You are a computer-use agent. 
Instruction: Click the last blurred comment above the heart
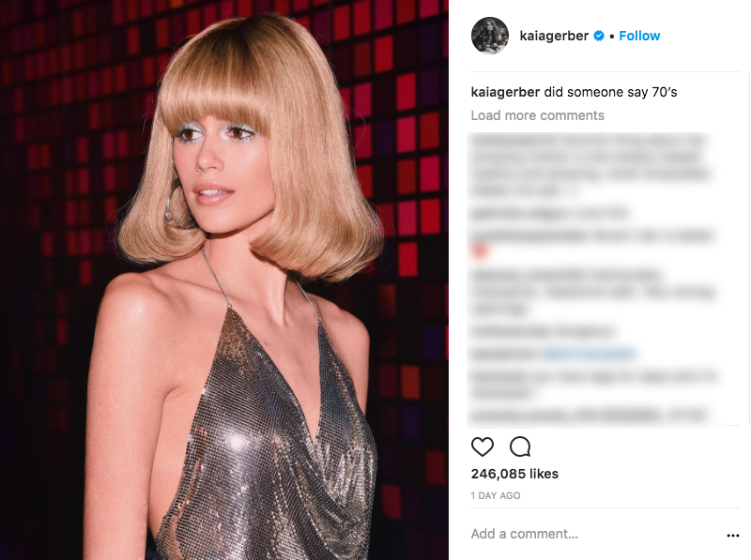[x=590, y=415]
